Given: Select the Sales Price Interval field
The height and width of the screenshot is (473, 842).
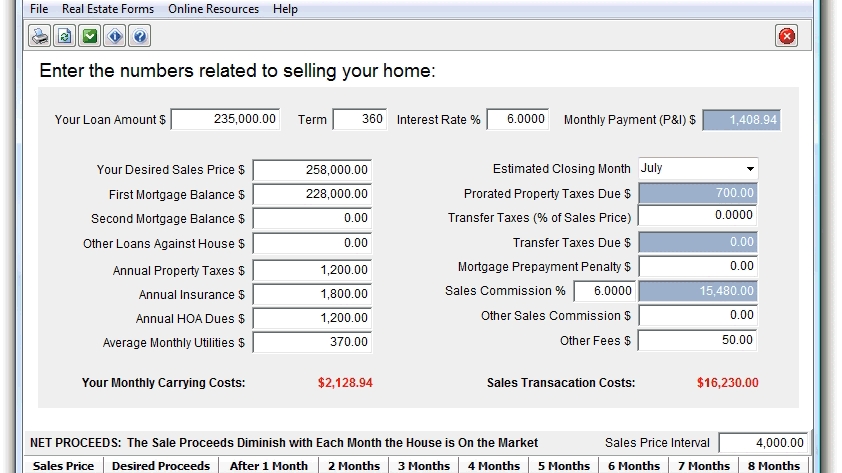Looking at the screenshot, I should [763, 443].
